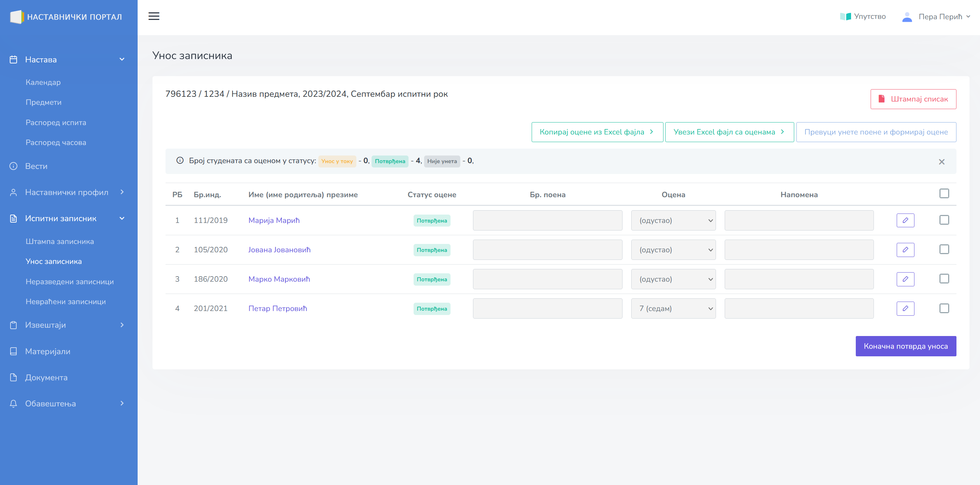Click edit pencil for Марија Марић
Image resolution: width=980 pixels, height=485 pixels.
pyautogui.click(x=905, y=220)
